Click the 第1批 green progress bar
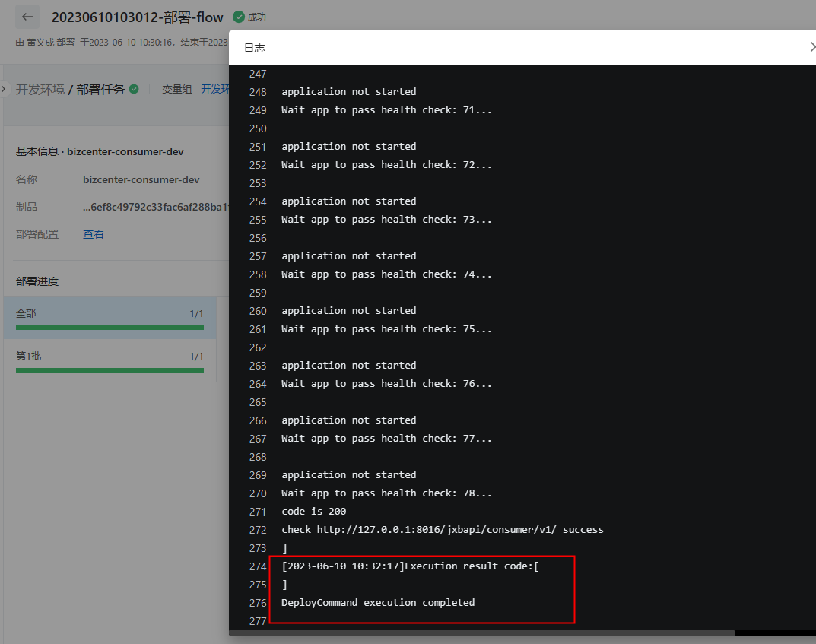The height and width of the screenshot is (644, 816). pyautogui.click(x=110, y=370)
